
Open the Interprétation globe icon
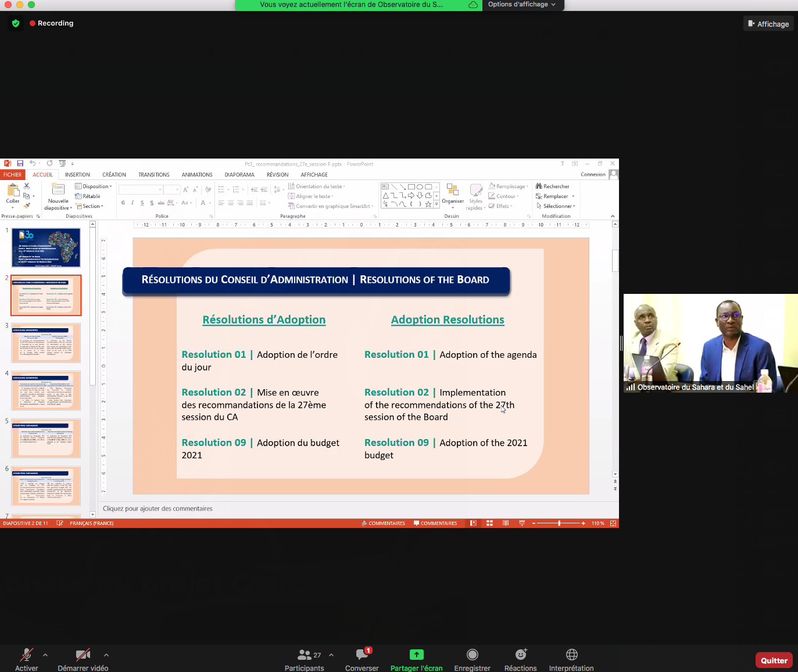pyautogui.click(x=571, y=655)
